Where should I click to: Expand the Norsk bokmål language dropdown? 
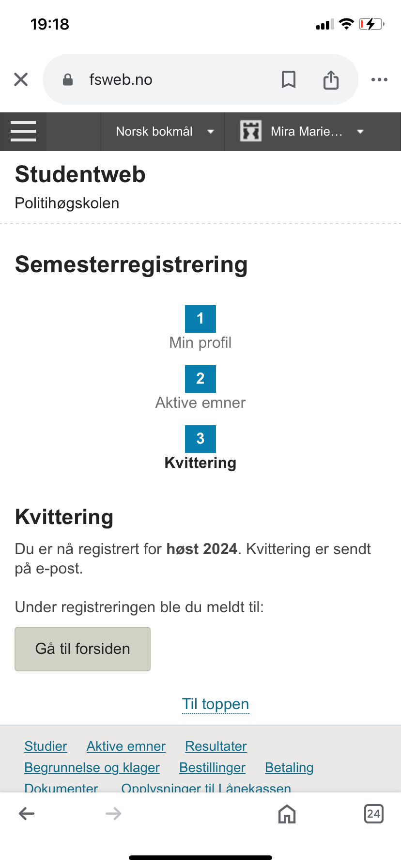click(162, 131)
